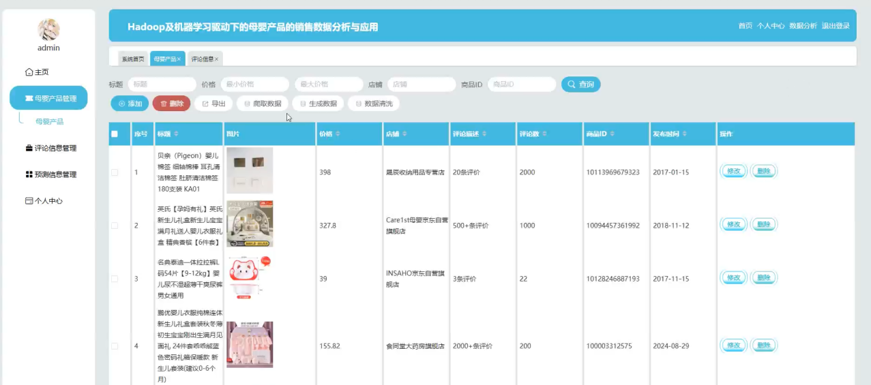The width and height of the screenshot is (871, 385).
Task: Click the shop name Care1st母婴京东自营旗舰店
Action: pyautogui.click(x=416, y=226)
